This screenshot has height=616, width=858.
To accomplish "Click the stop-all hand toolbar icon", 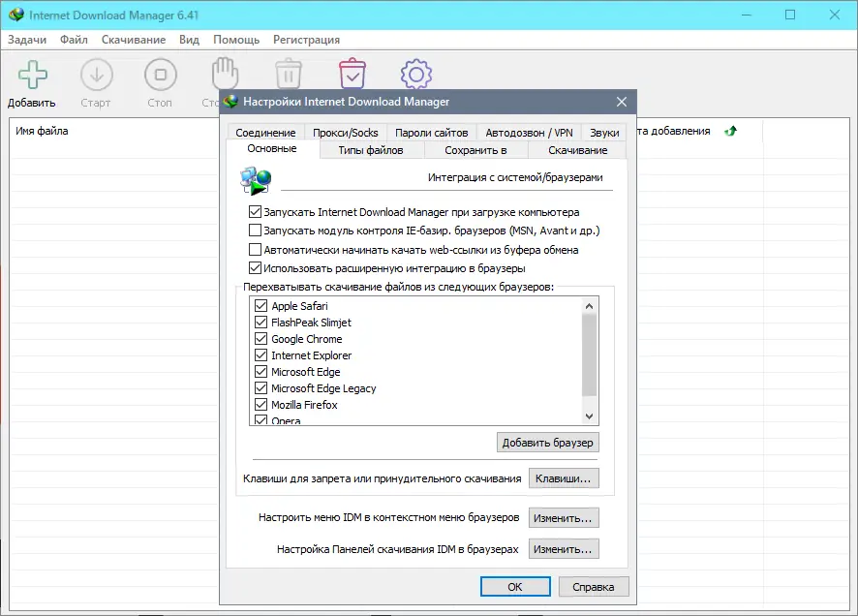I will pyautogui.click(x=225, y=73).
